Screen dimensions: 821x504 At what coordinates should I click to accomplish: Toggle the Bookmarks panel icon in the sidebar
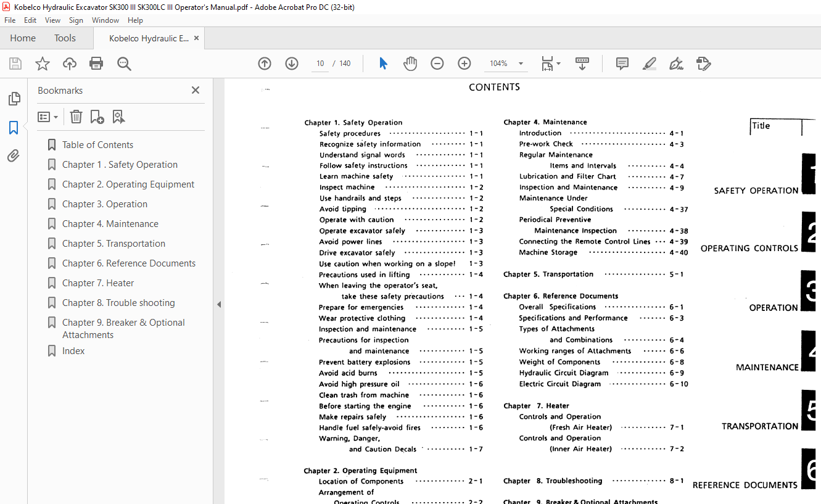point(14,128)
